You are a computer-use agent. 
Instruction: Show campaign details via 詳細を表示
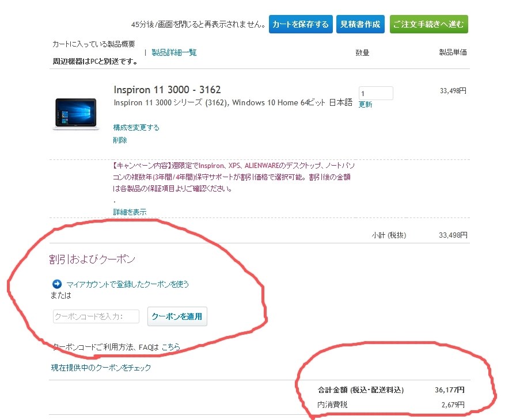click(x=130, y=212)
